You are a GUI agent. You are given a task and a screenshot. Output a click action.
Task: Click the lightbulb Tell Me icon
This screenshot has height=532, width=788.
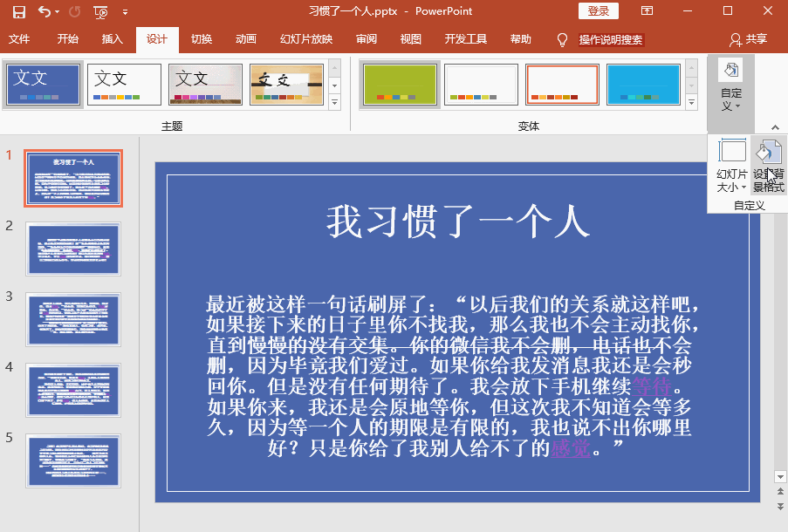pos(562,40)
